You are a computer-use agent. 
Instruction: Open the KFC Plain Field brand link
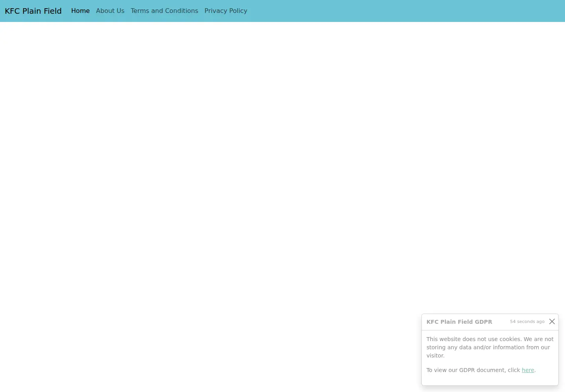pyautogui.click(x=33, y=11)
